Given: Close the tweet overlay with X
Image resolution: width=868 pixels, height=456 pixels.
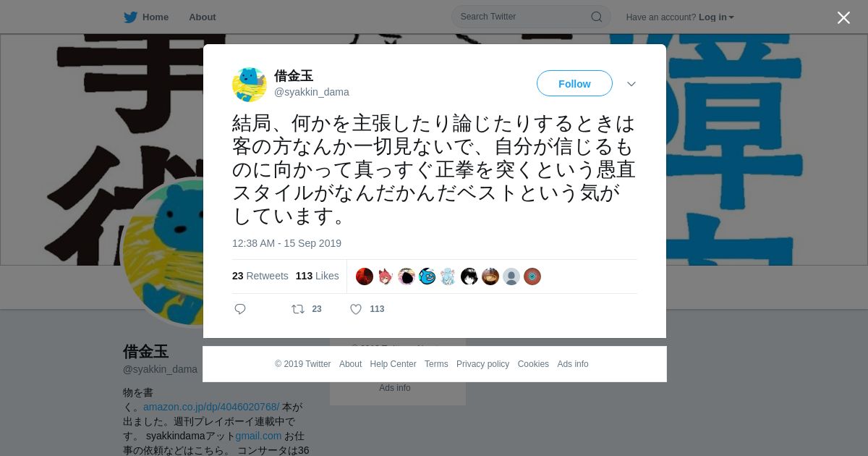Looking at the screenshot, I should 843,17.
